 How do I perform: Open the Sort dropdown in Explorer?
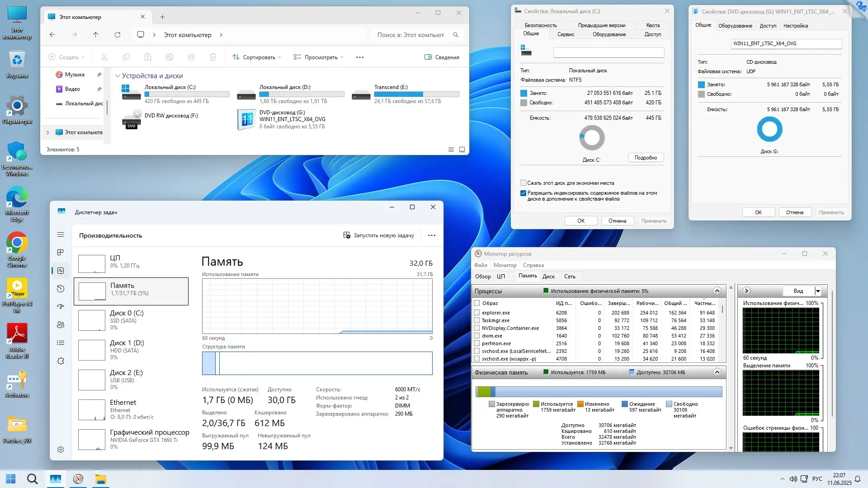(x=256, y=57)
